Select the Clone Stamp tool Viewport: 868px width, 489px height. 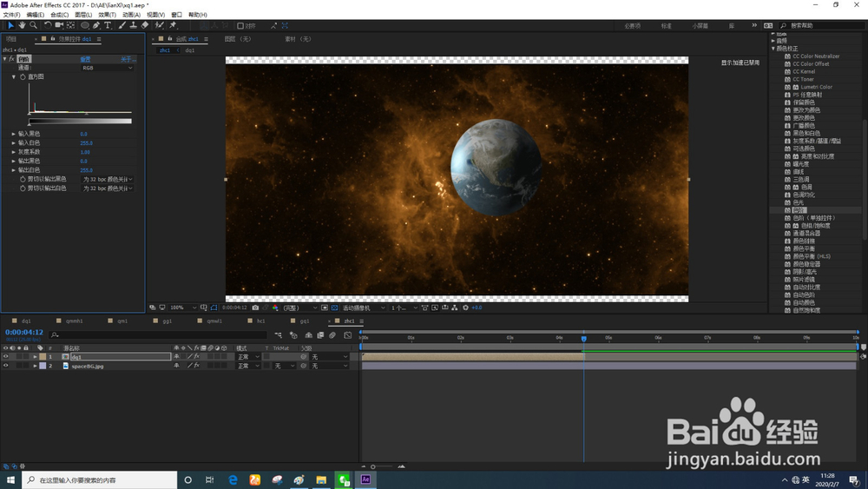click(134, 25)
